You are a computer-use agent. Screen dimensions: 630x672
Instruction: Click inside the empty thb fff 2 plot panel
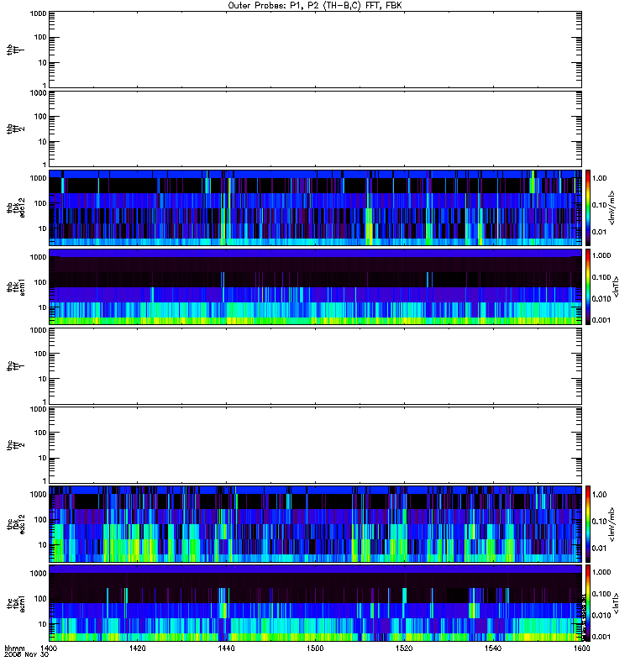pyautogui.click(x=315, y=129)
